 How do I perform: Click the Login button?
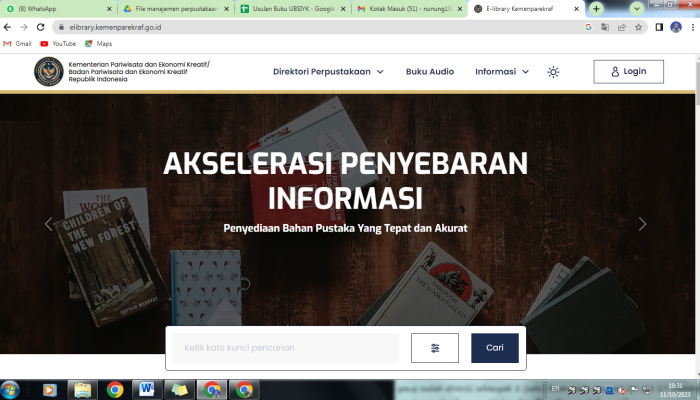628,72
